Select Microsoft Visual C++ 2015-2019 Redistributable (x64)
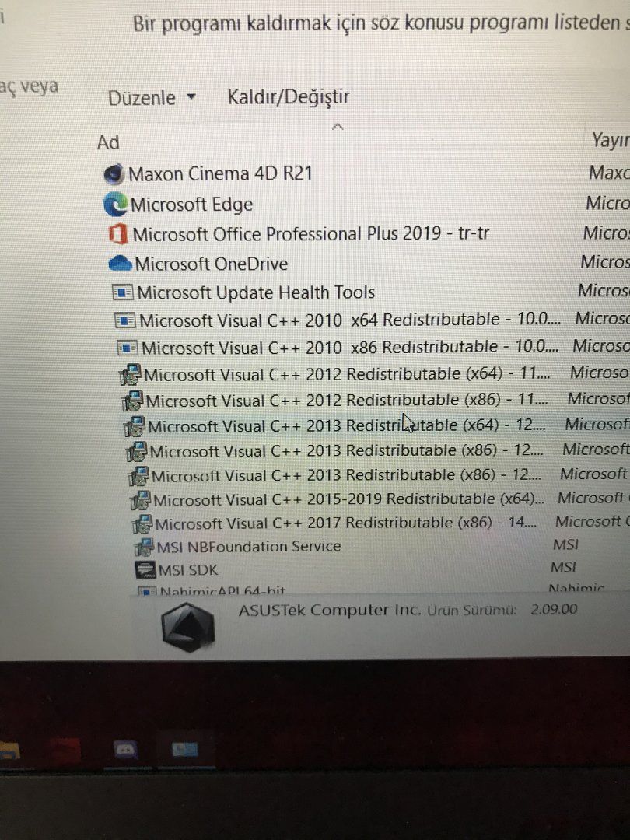The width and height of the screenshot is (630, 840). 338,500
